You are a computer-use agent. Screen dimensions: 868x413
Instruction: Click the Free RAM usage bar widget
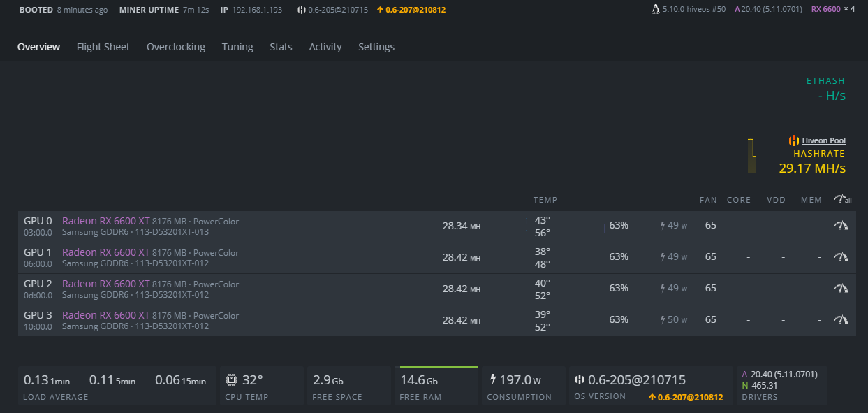439,386
